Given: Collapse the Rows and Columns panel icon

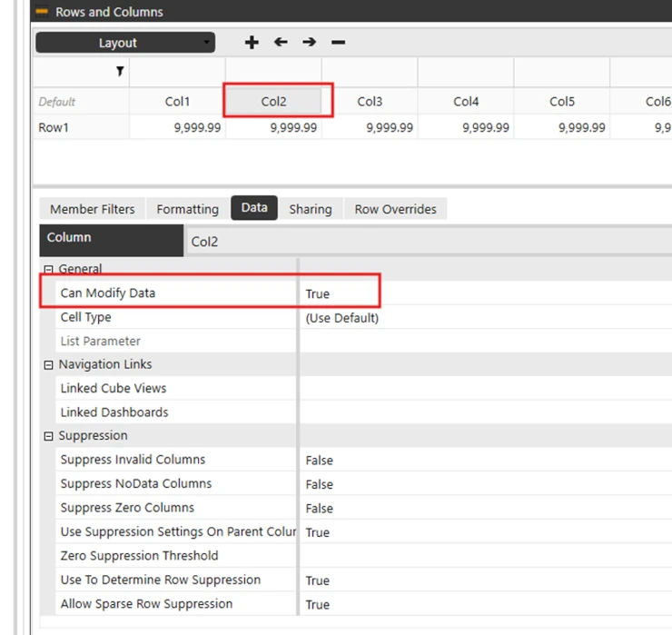Looking at the screenshot, I should [x=42, y=11].
